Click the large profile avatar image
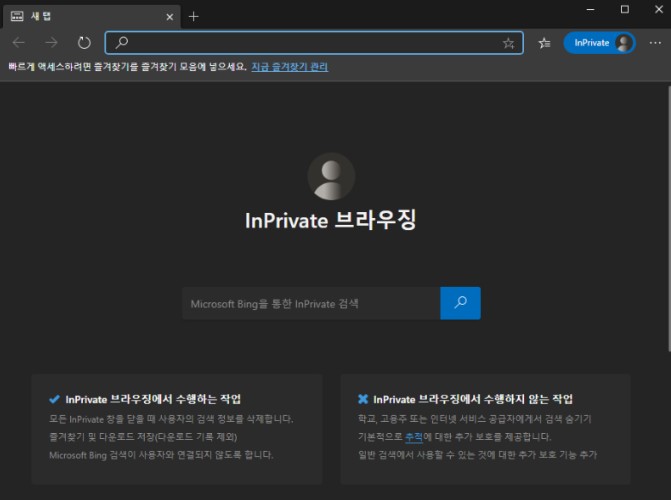671x500 pixels. [331, 176]
